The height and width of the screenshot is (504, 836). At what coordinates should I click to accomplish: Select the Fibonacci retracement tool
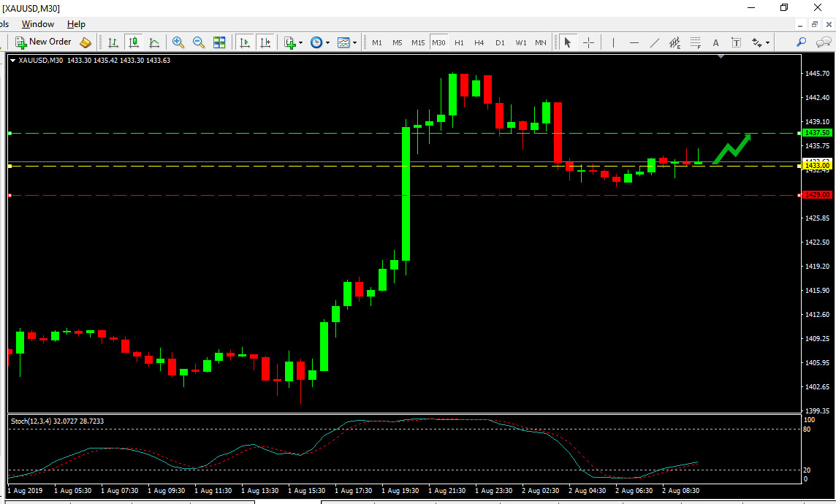695,42
